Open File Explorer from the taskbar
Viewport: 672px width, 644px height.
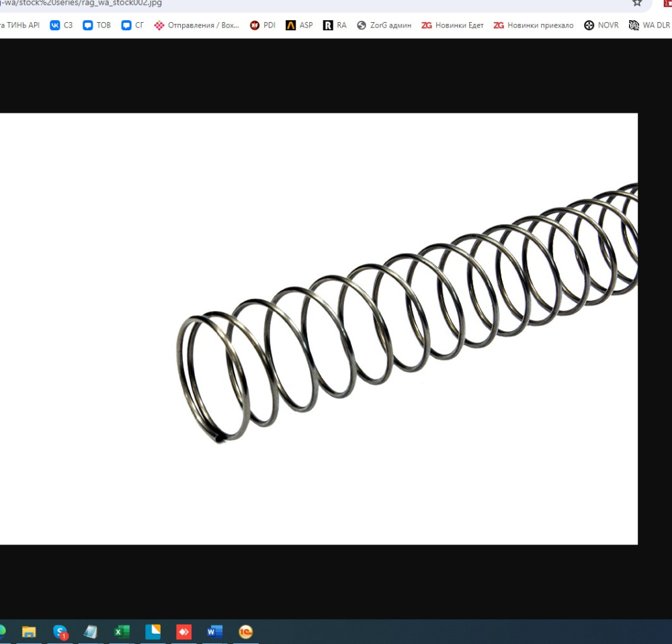click(29, 632)
